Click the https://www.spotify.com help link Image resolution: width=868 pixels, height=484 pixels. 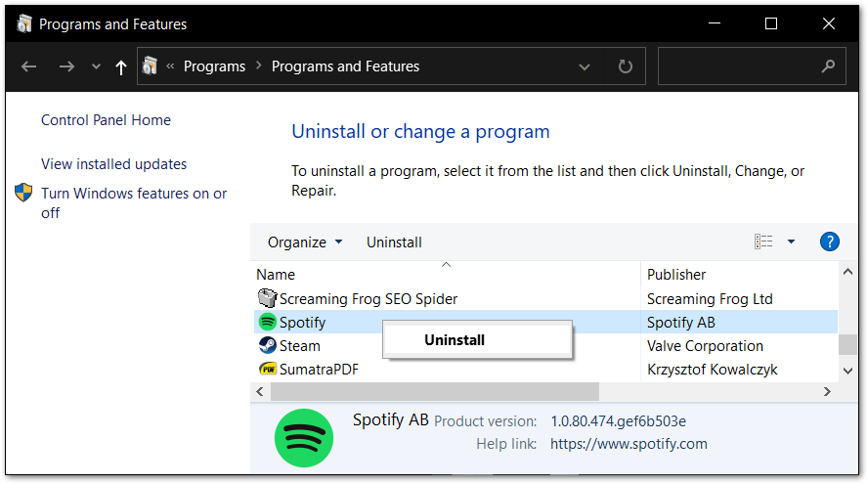coord(629,444)
